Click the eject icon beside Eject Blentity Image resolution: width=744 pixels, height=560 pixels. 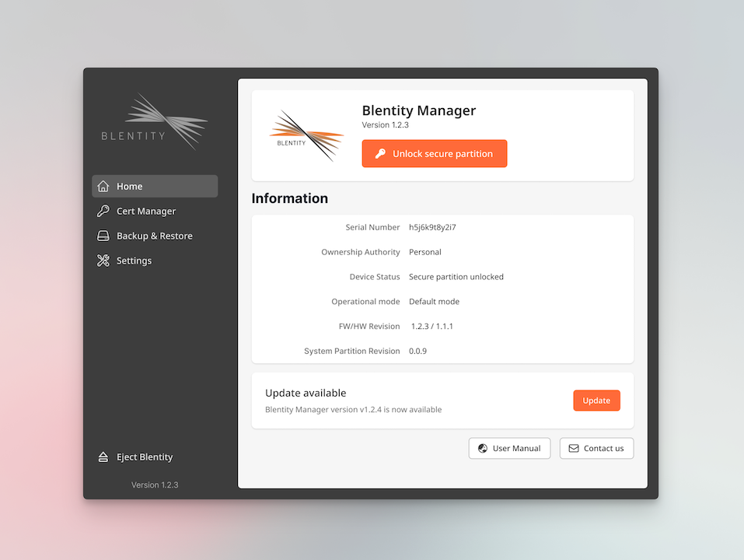click(103, 457)
